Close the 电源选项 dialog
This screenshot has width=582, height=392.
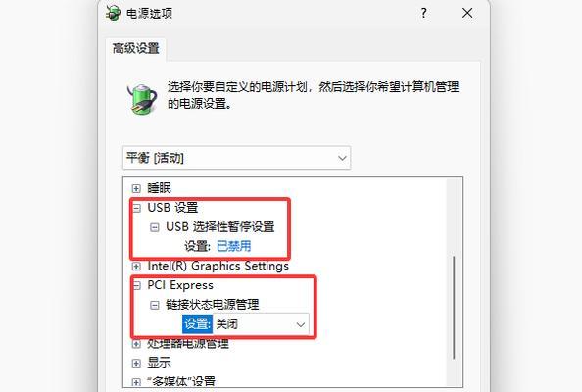click(x=467, y=13)
